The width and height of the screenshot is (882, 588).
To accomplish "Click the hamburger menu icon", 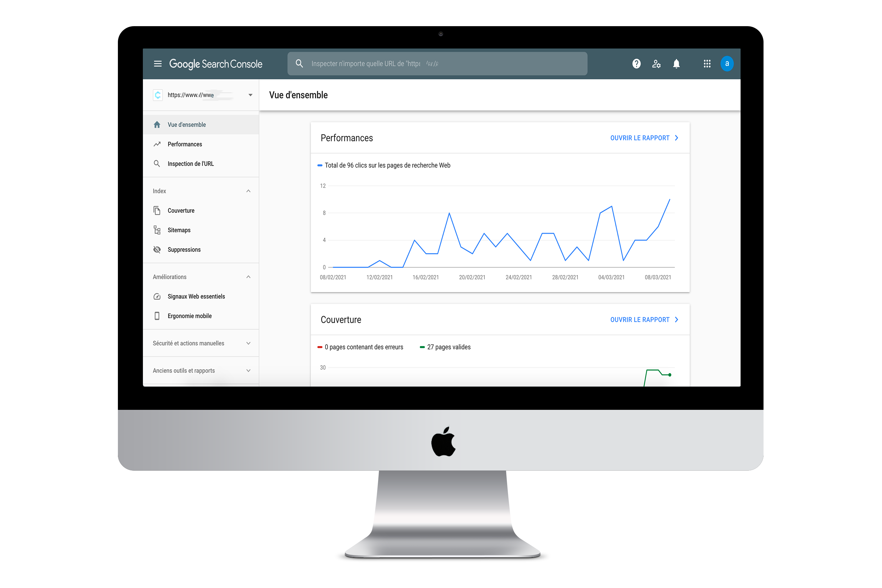I will coord(158,64).
